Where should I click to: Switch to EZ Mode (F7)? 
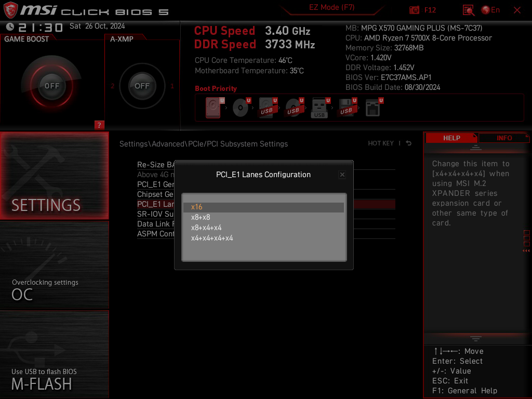[331, 7]
